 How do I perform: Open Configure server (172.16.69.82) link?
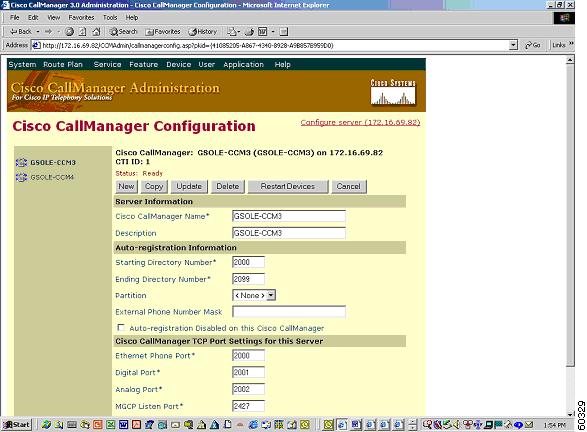(360, 122)
